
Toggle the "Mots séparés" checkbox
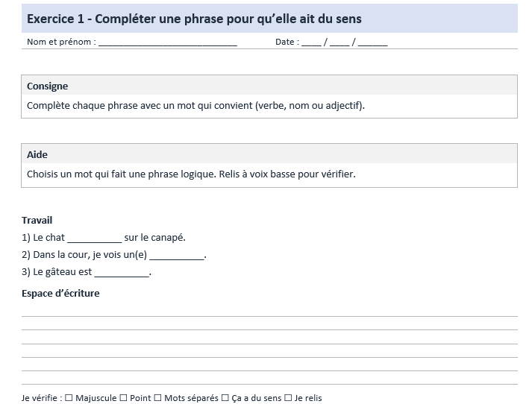pos(158,398)
